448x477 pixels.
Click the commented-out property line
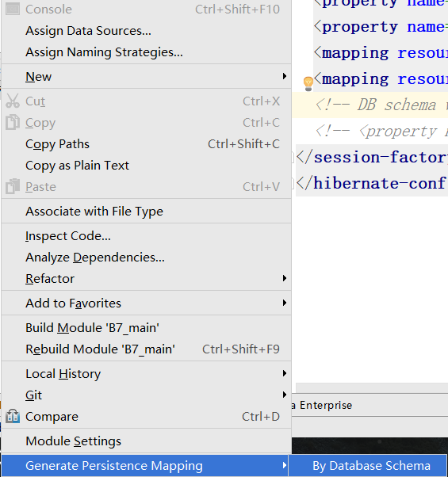coord(381,131)
